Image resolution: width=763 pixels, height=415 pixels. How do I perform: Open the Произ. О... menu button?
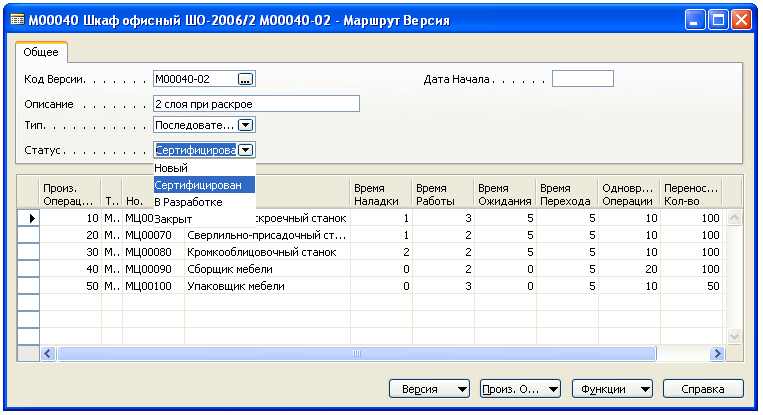tap(520, 389)
